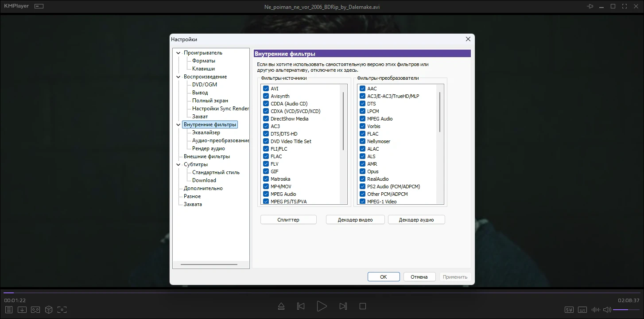Collapse the Воспроизведение tree section
Viewport: 644px width, 319px height.
[x=178, y=77]
